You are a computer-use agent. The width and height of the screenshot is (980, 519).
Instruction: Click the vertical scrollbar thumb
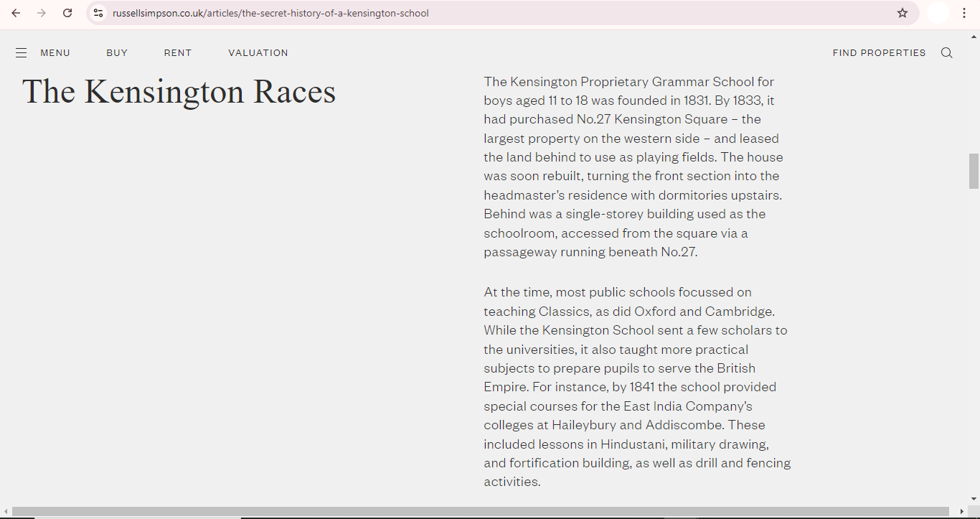[x=974, y=171]
